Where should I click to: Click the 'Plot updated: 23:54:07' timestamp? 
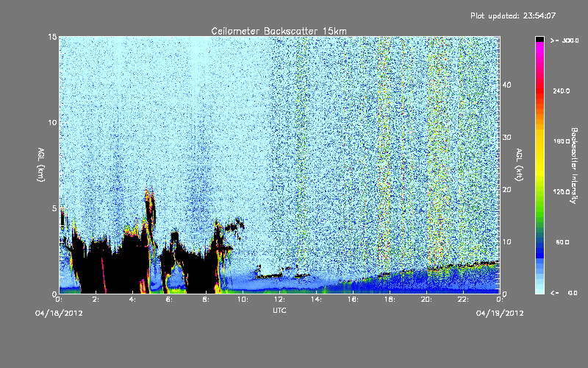pyautogui.click(x=513, y=15)
